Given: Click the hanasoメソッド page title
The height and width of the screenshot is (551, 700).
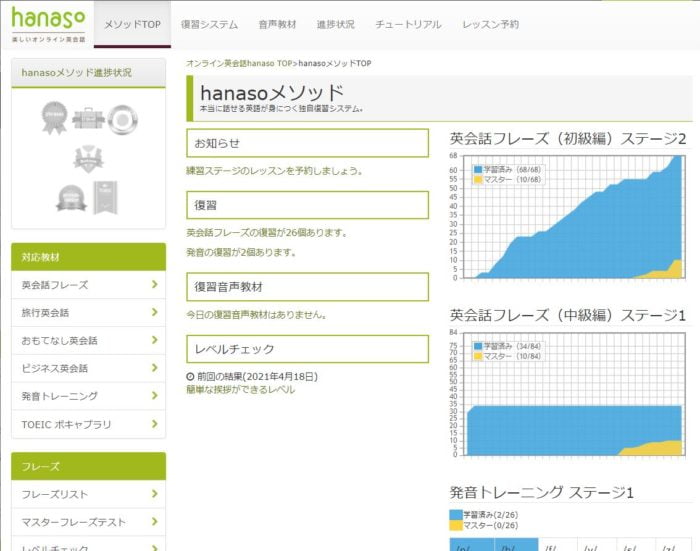Looking at the screenshot, I should (x=272, y=93).
